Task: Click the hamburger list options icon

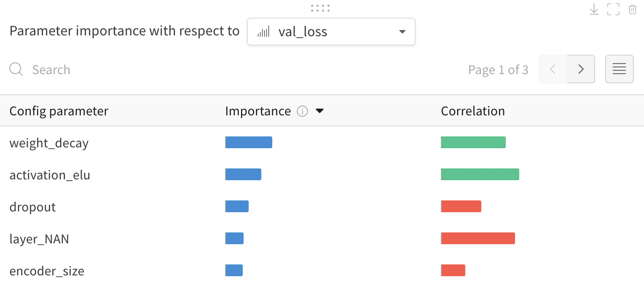Action: pos(619,69)
